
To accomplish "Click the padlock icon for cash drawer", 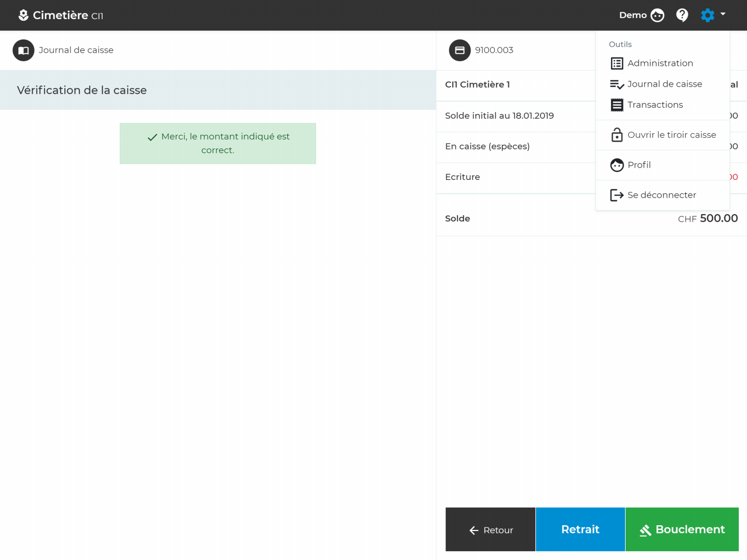I will 617,135.
